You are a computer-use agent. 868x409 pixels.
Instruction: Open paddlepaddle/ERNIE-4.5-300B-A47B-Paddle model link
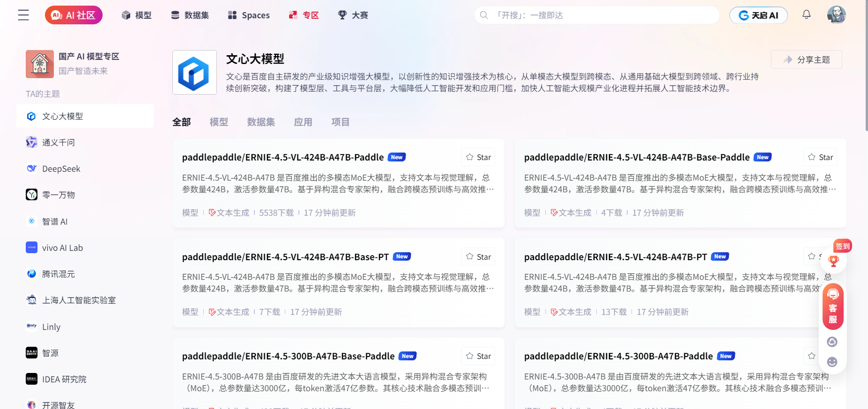(618, 356)
